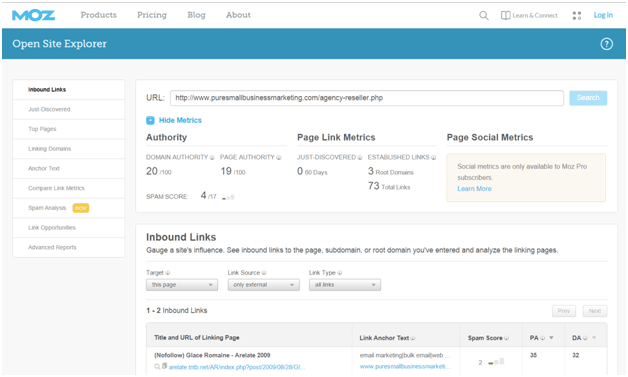Screen dimensions: 628x377
Task: Click the 'new' badge beside Spam Analysis
Action: (81, 208)
